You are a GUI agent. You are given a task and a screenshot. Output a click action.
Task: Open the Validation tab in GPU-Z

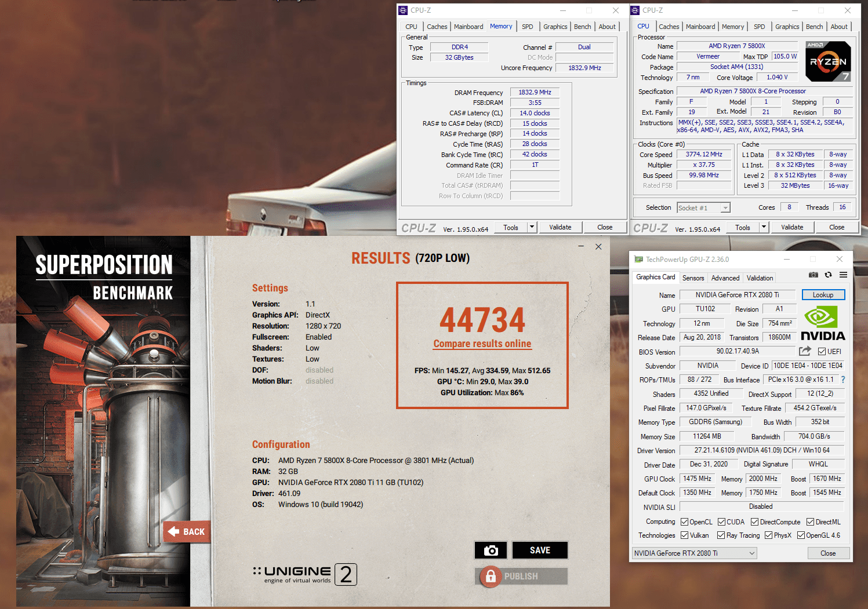pyautogui.click(x=760, y=278)
